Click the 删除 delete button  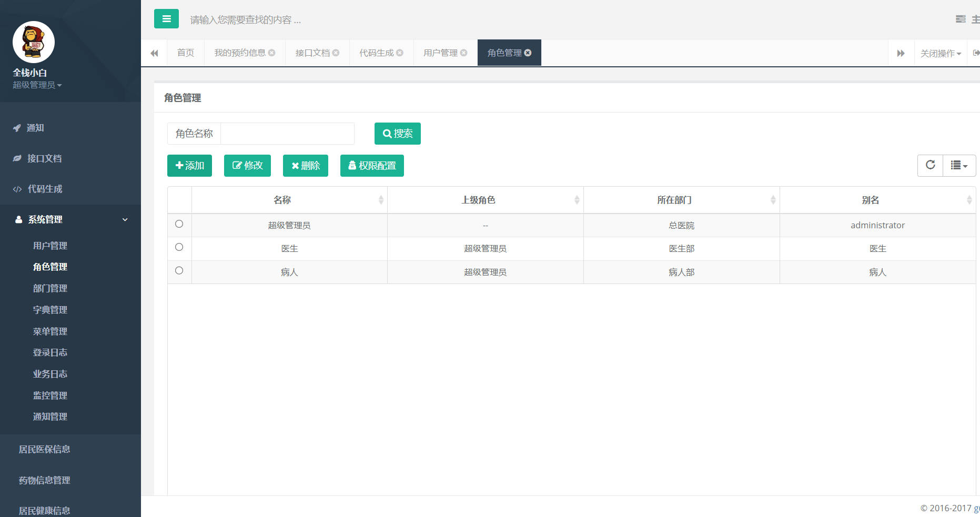click(x=306, y=166)
